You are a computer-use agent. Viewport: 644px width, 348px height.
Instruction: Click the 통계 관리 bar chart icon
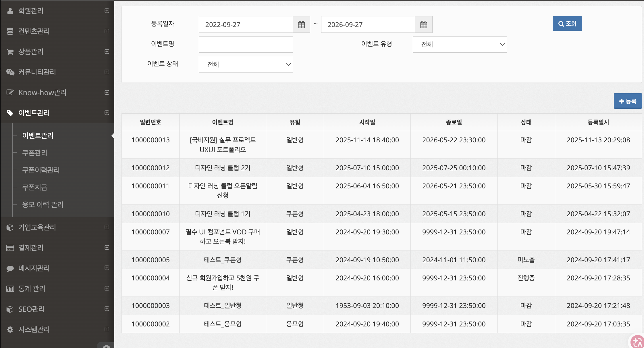click(10, 289)
